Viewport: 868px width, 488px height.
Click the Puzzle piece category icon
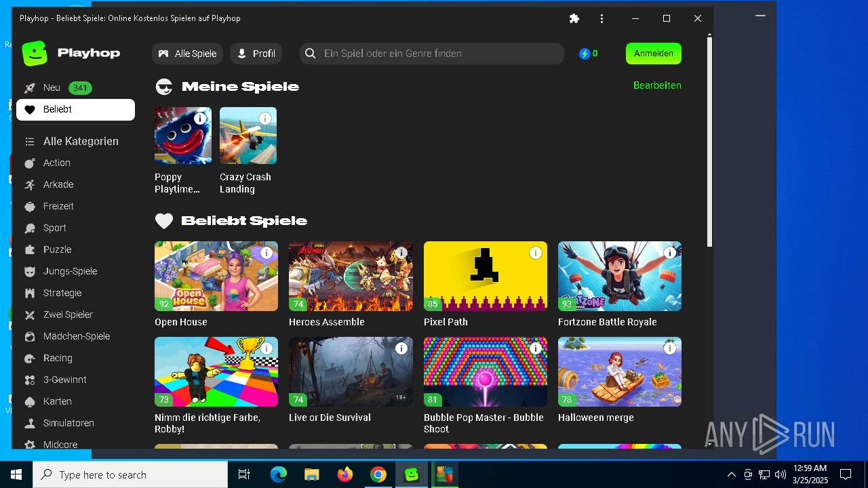pyautogui.click(x=30, y=249)
